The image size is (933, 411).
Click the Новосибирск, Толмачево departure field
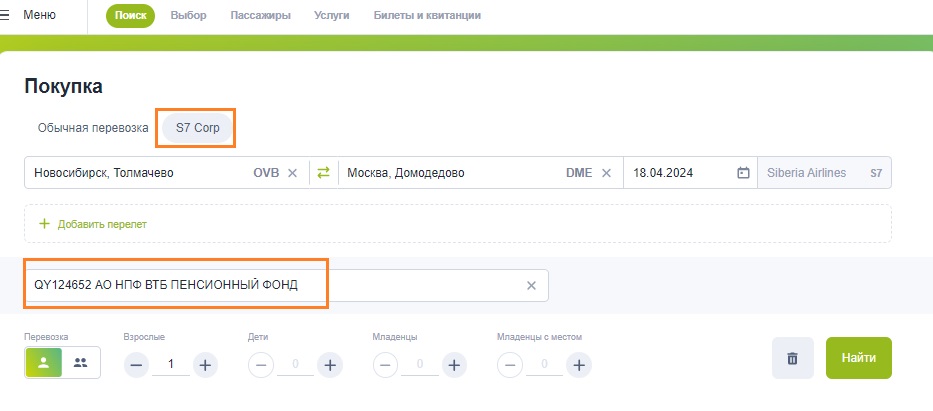167,173
